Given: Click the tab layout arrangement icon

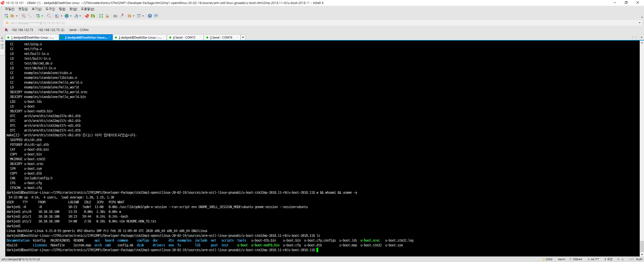Looking at the screenshot, I should pos(139,16).
